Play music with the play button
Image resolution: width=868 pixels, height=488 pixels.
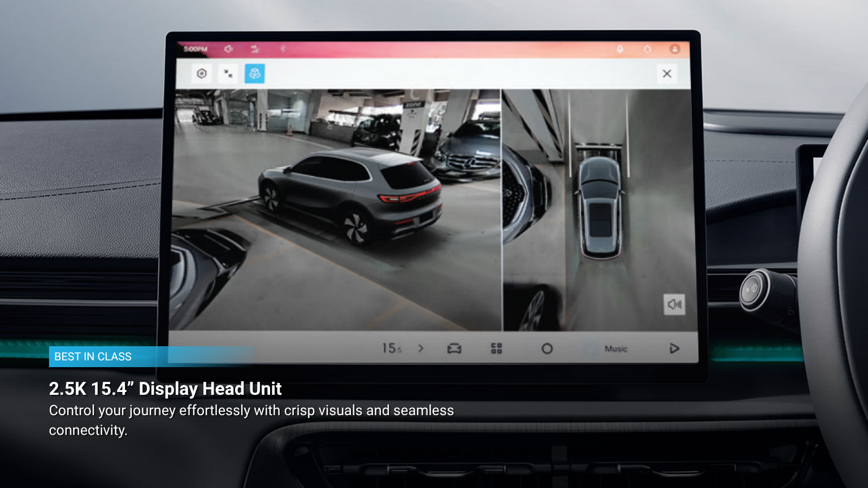pyautogui.click(x=674, y=348)
